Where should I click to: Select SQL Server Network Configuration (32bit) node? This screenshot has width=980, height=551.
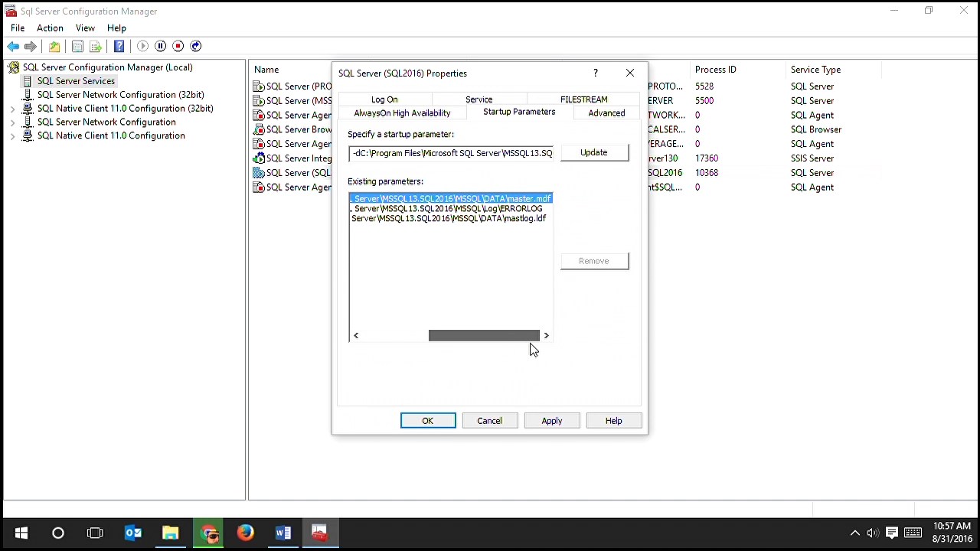tap(120, 95)
